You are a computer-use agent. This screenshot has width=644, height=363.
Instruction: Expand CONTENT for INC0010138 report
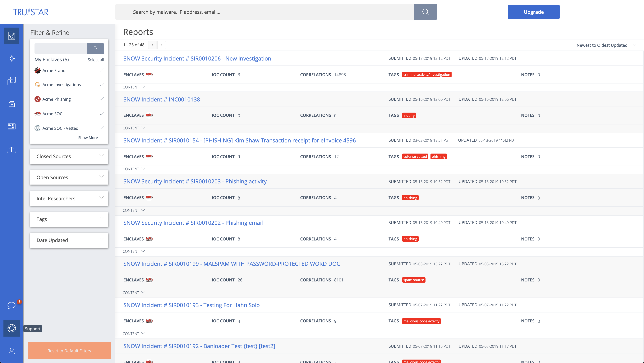coord(134,128)
